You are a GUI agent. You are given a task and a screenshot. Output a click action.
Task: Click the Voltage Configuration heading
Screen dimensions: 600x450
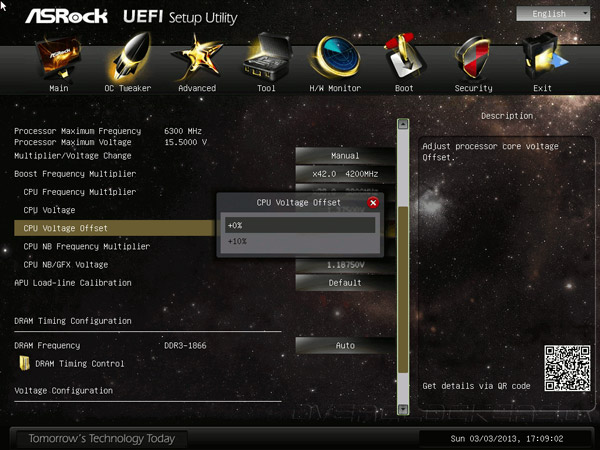[64, 391]
